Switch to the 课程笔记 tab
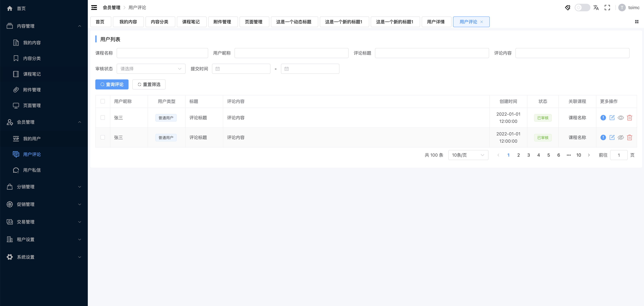This screenshot has width=644, height=306. click(191, 22)
